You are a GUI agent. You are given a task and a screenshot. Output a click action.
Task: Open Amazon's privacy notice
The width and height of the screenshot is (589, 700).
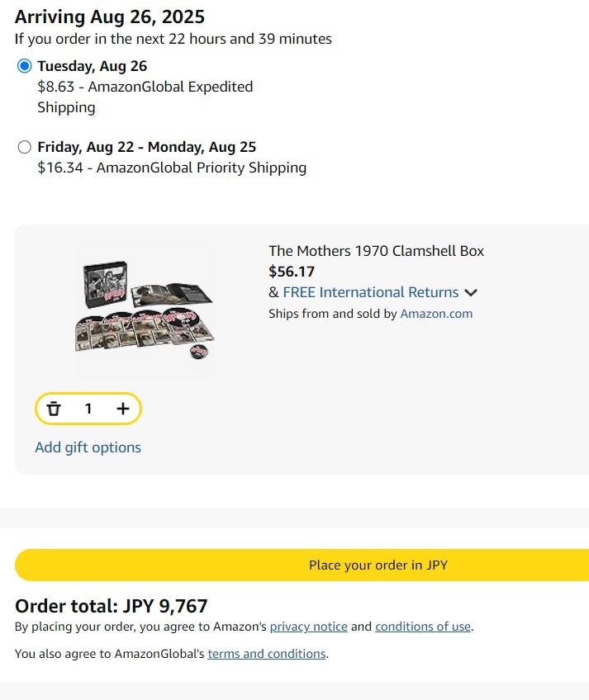pyautogui.click(x=308, y=627)
